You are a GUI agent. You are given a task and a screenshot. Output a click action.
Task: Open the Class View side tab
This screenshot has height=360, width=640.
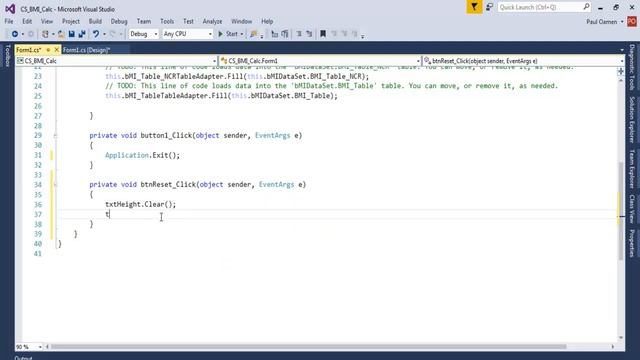632,209
